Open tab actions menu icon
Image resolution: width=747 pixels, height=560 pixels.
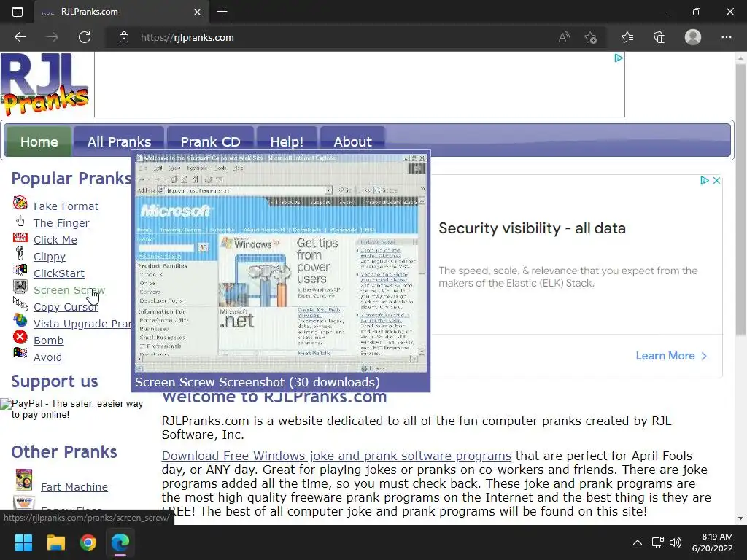tap(18, 12)
